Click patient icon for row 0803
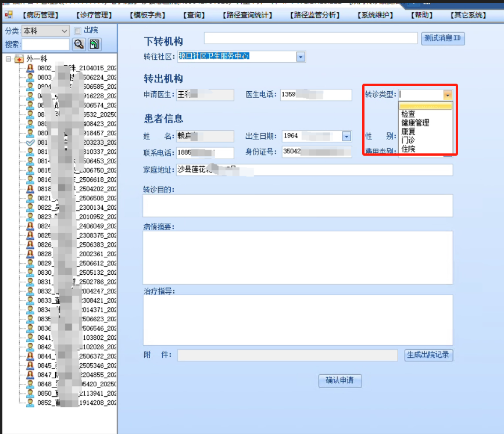 click(30, 77)
